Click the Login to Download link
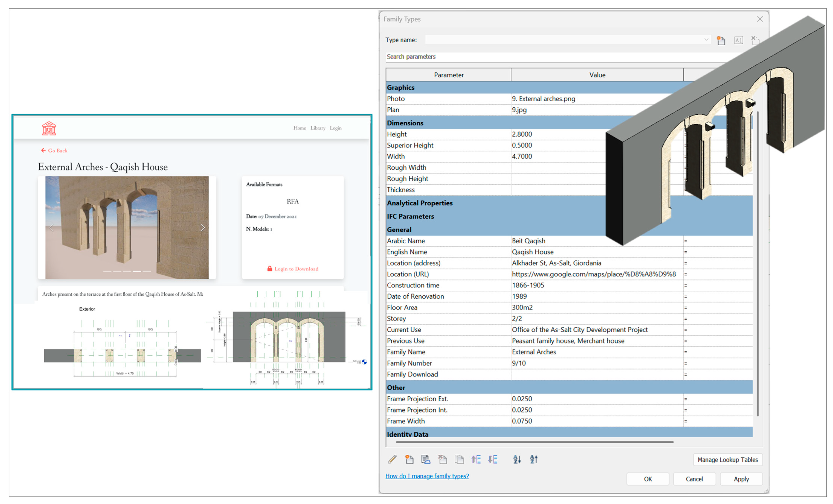Screen dimensions: 833x504 (x=293, y=269)
